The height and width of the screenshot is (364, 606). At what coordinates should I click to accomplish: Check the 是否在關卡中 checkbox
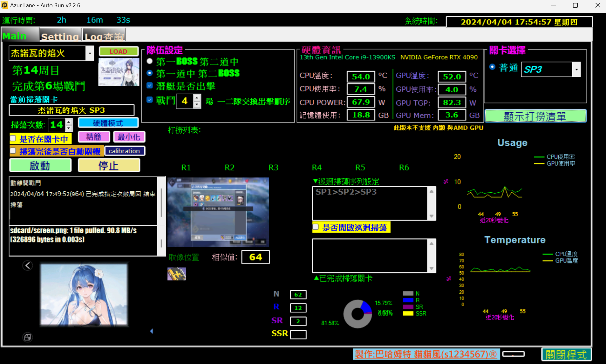coord(13,138)
